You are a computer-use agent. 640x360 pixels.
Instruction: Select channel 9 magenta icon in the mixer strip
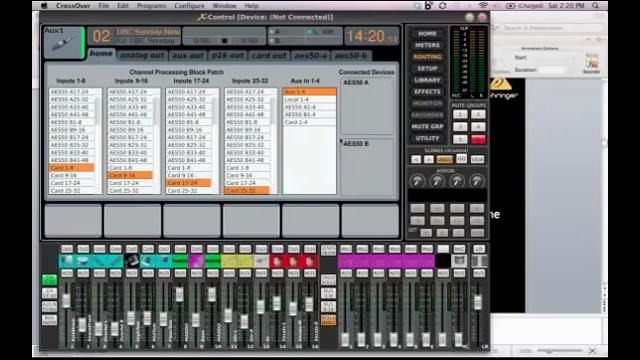click(x=196, y=261)
